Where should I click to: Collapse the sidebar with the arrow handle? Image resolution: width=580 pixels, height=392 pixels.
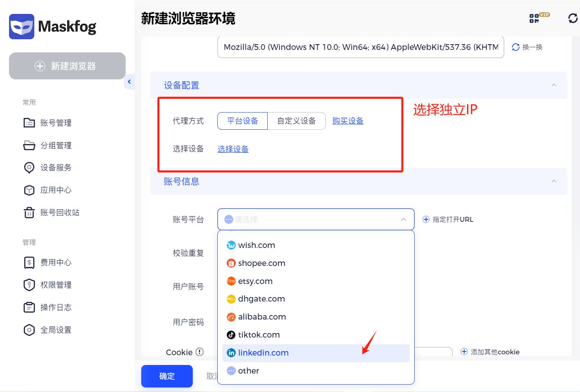coord(129,82)
